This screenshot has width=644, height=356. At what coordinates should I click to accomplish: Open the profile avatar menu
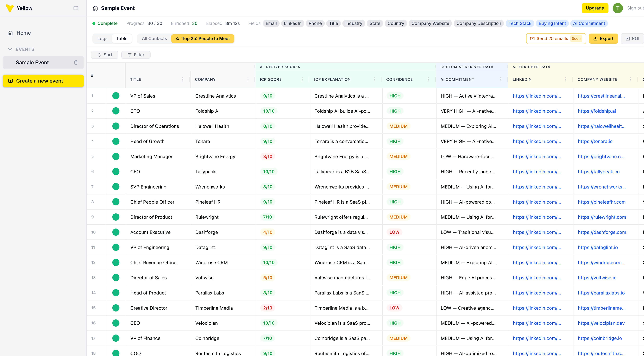point(618,8)
